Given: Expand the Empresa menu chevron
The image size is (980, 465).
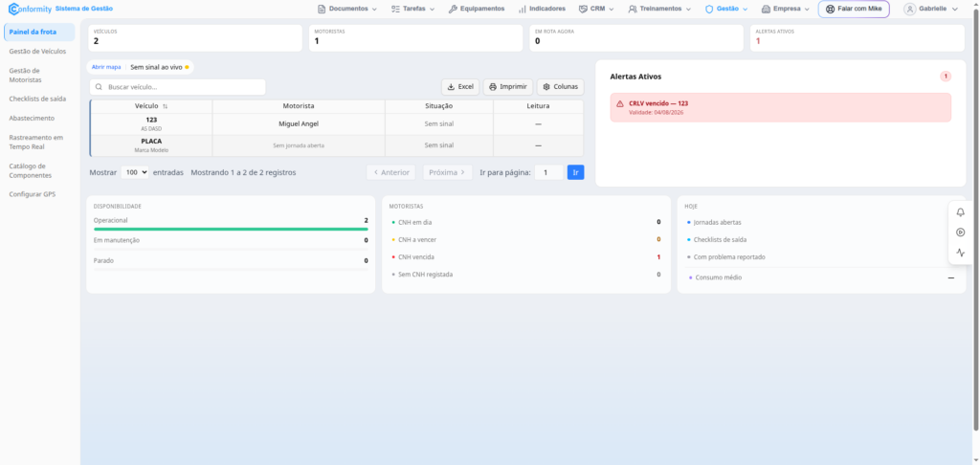Looking at the screenshot, I should (x=807, y=10).
